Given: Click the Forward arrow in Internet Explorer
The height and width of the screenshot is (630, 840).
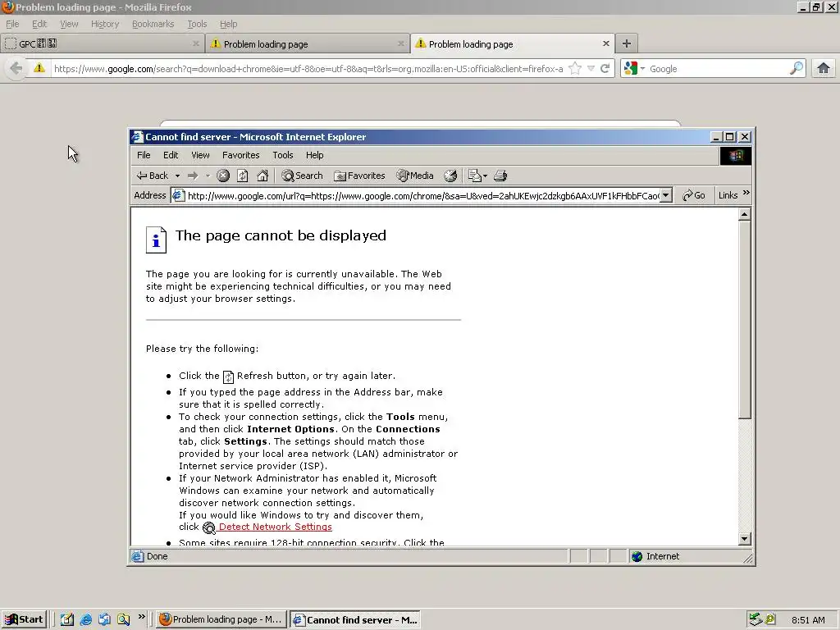Looking at the screenshot, I should (193, 176).
